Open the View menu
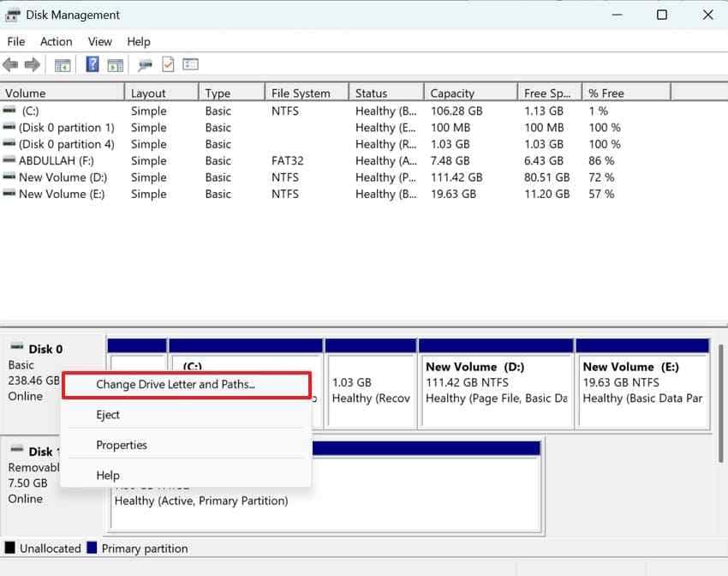The height and width of the screenshot is (576, 728). tap(100, 42)
